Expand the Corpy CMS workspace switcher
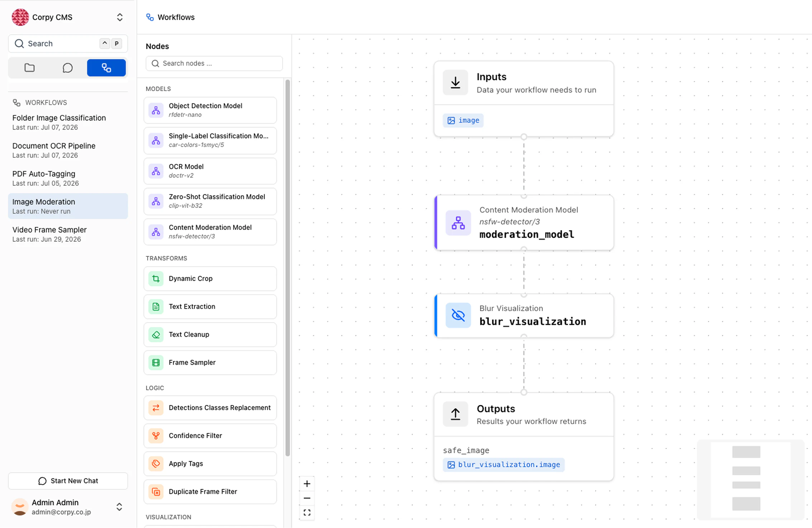This screenshot has height=528, width=812. point(120,17)
